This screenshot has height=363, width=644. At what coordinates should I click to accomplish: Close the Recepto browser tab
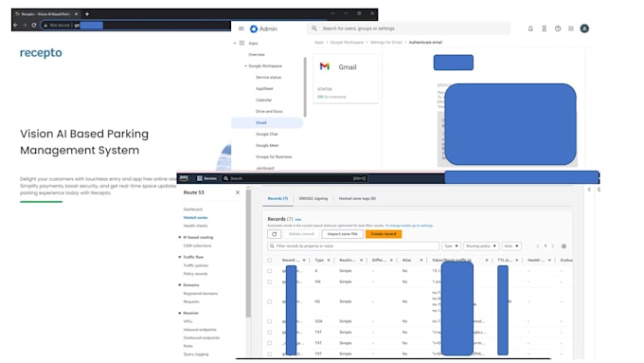[x=76, y=14]
